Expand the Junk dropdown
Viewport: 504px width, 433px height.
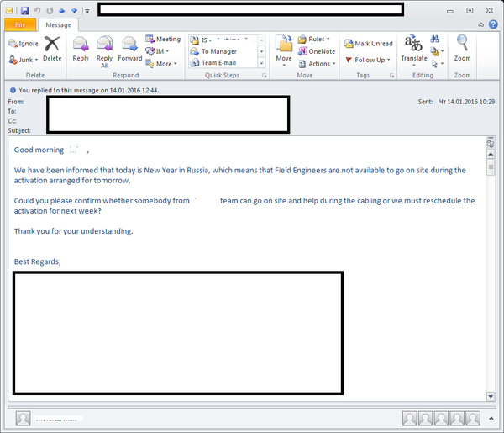[x=24, y=60]
